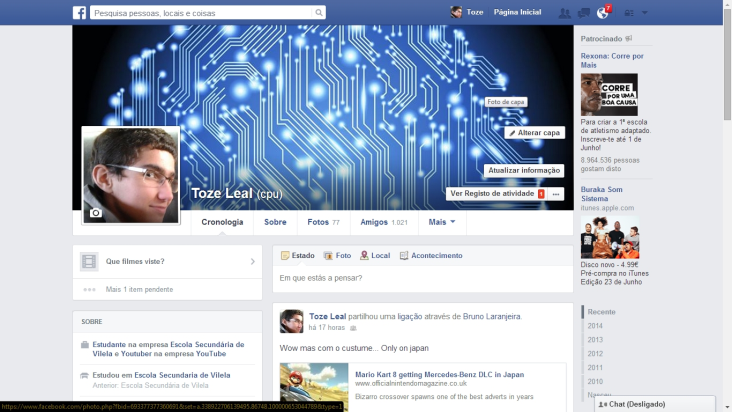This screenshot has height=412, width=732.
Task: Click the Rexona ad image
Action: (609, 94)
